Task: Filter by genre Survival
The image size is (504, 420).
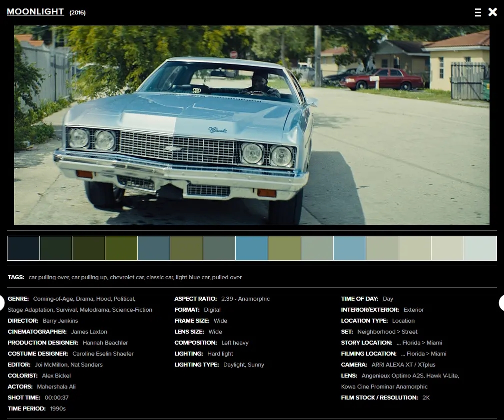Action: 66,310
